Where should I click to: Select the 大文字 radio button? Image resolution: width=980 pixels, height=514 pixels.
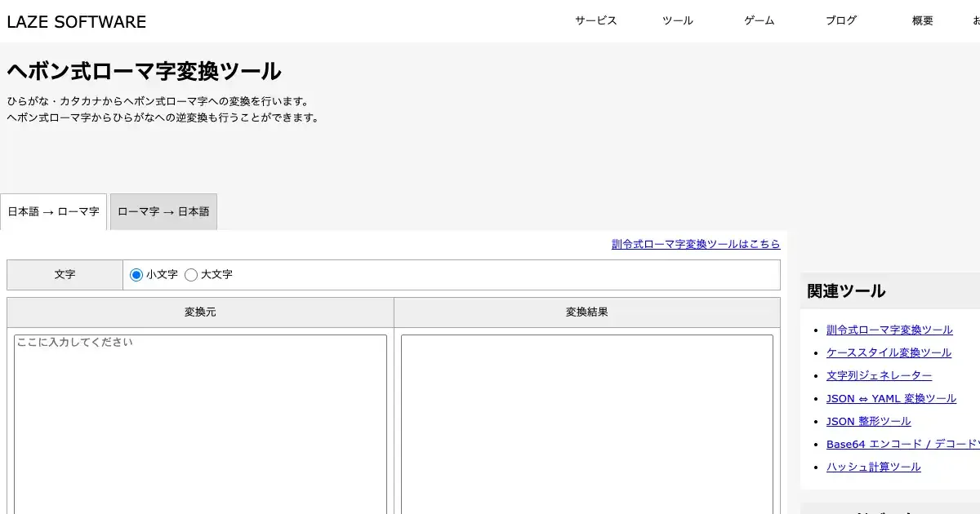coord(191,275)
